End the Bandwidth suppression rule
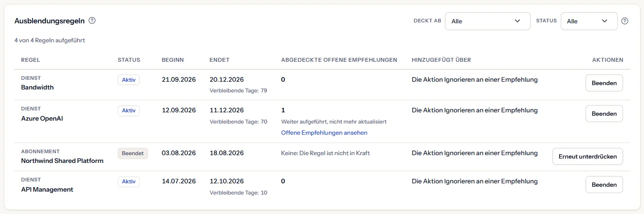This screenshot has height=214, width=644. pyautogui.click(x=604, y=83)
